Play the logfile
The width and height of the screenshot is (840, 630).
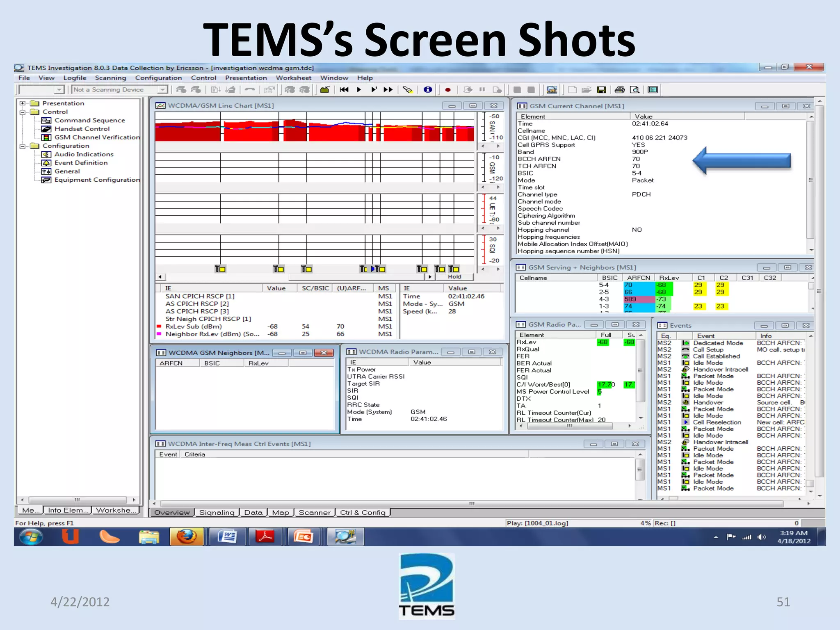pos(359,90)
